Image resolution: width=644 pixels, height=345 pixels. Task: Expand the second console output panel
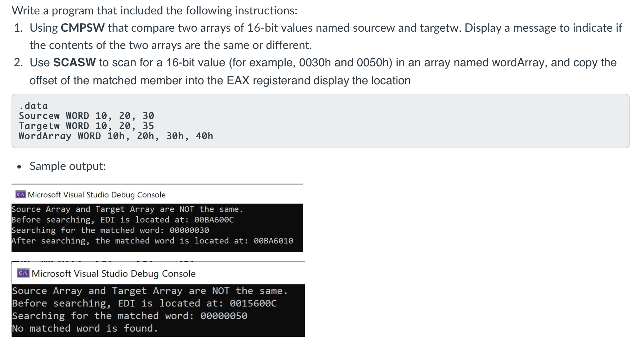click(158, 310)
